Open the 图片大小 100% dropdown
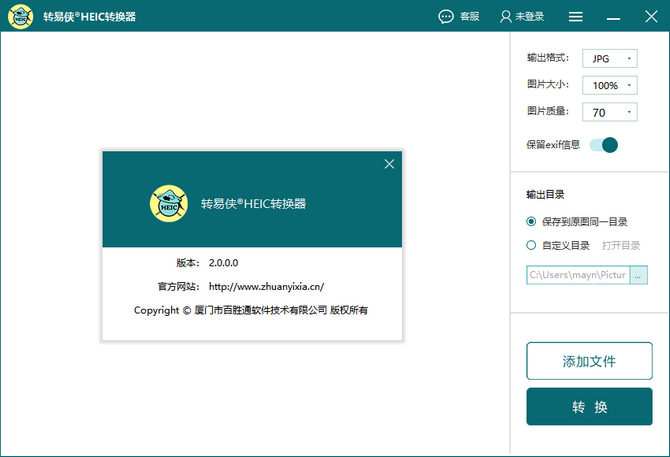 (610, 85)
